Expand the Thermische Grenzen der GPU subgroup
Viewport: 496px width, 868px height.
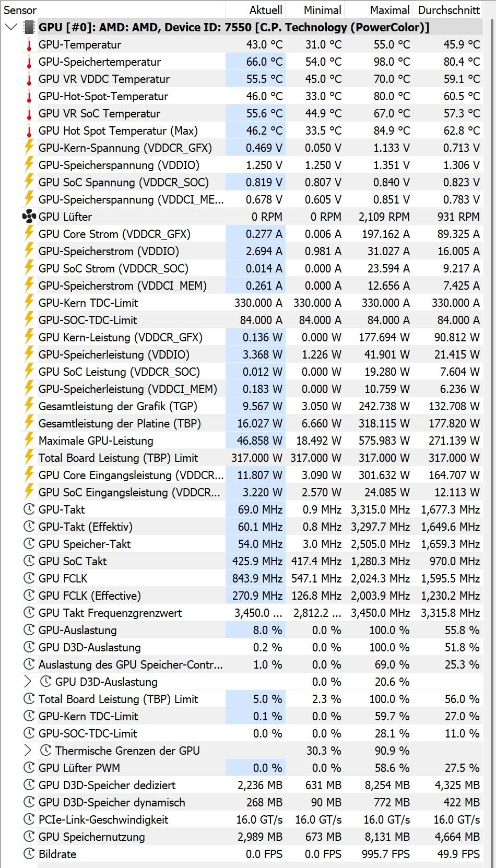tap(28, 751)
